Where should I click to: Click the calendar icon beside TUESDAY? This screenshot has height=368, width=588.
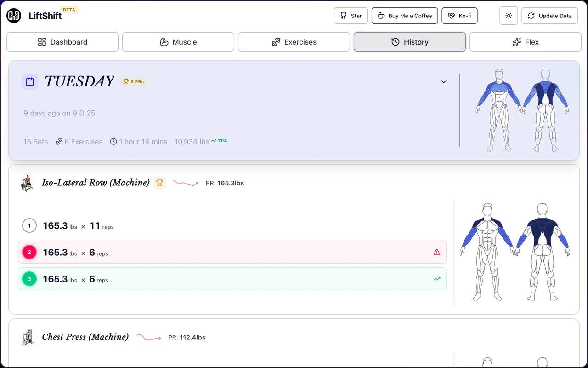pyautogui.click(x=30, y=82)
